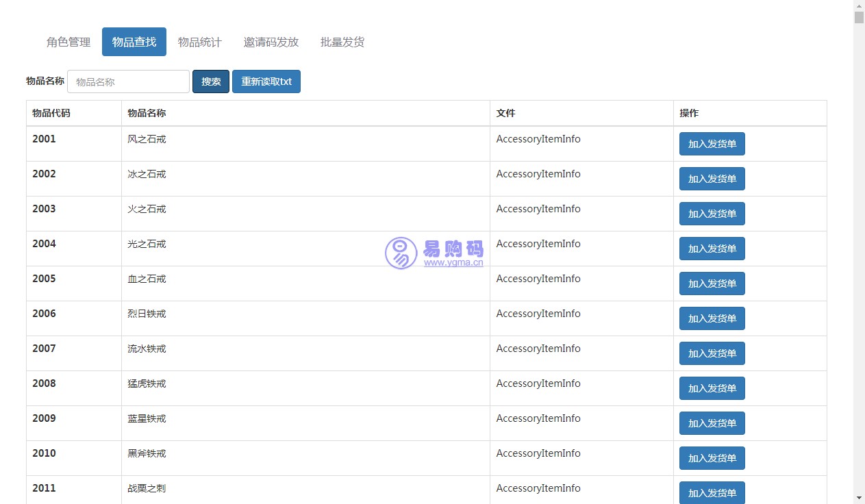Select the 物品查找 tab
Image resolution: width=865 pixels, height=504 pixels.
(x=134, y=42)
